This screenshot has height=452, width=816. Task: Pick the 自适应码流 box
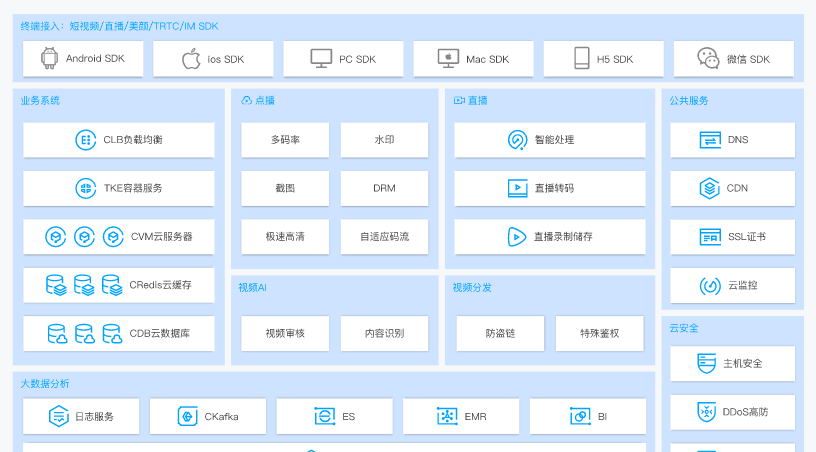click(x=385, y=237)
